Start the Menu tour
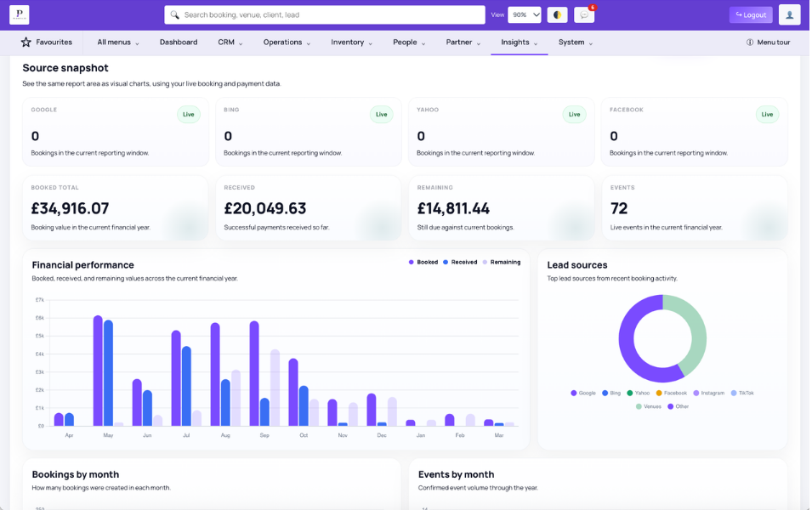 pyautogui.click(x=769, y=42)
